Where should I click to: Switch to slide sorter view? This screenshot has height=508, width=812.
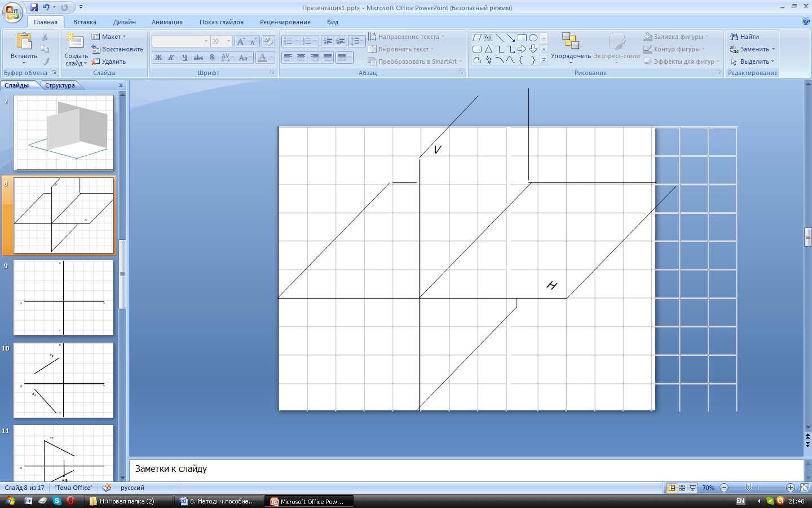point(682,488)
